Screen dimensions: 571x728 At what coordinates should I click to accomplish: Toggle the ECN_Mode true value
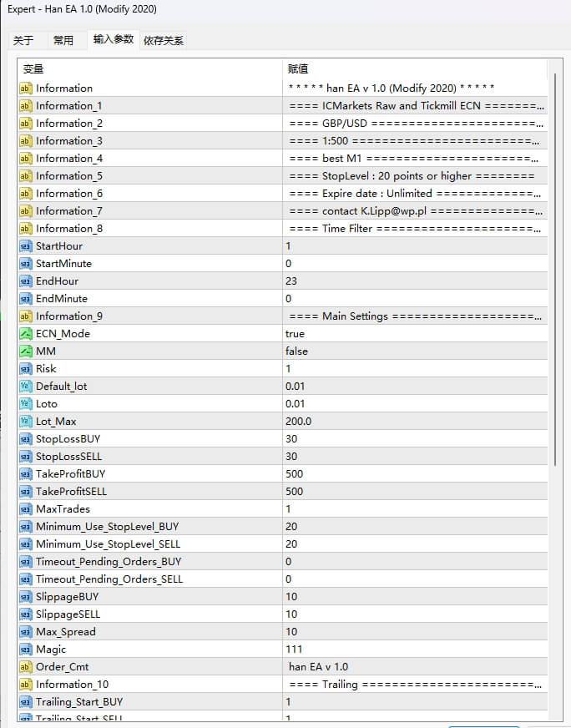pyautogui.click(x=296, y=334)
